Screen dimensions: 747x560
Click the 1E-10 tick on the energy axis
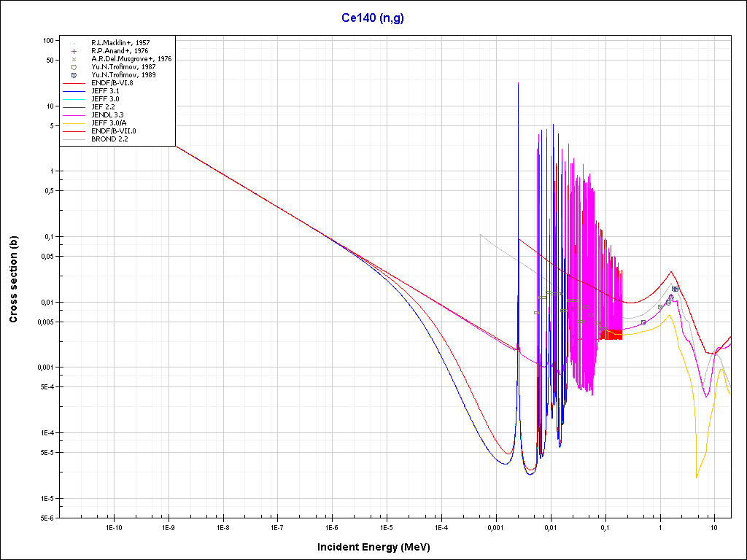113,526
